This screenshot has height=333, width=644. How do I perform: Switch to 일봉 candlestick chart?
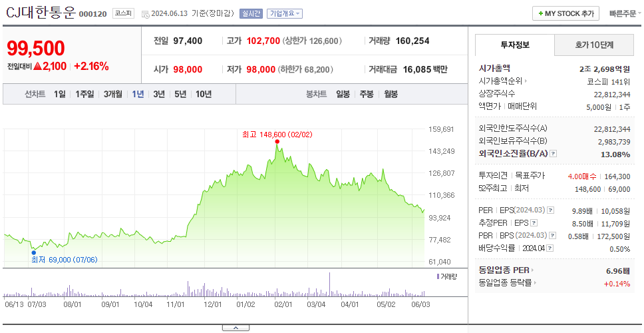(343, 94)
